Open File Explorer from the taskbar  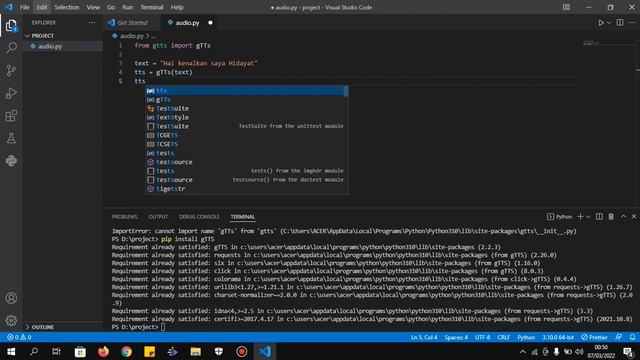tap(196, 351)
